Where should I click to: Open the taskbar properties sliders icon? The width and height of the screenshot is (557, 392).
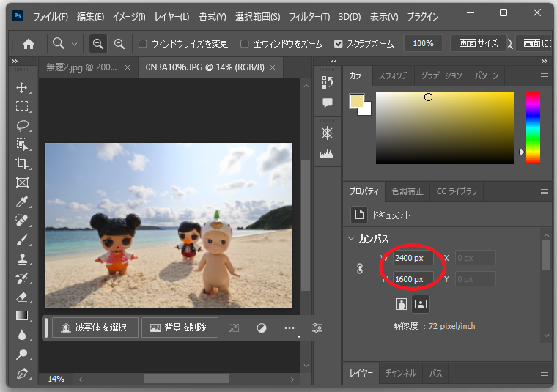317,328
